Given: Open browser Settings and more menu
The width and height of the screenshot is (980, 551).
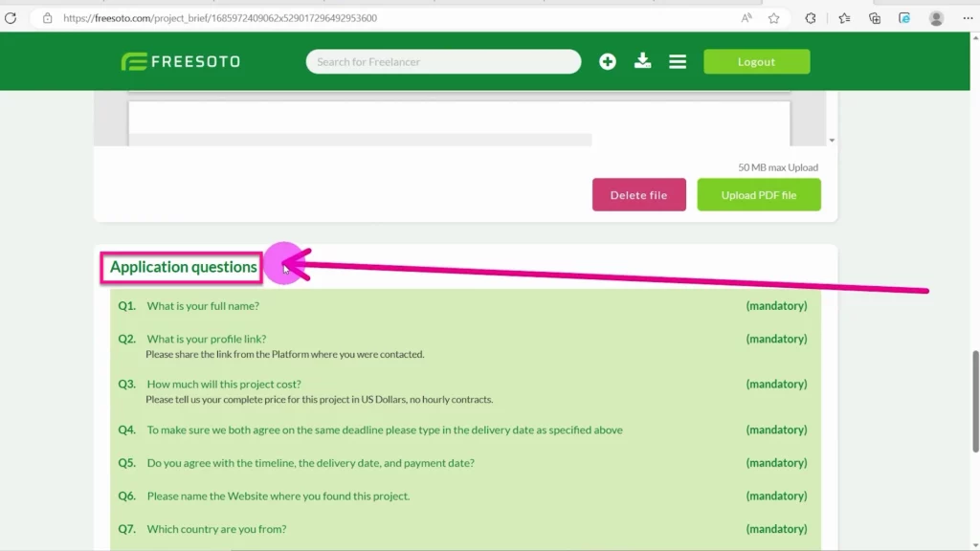Looking at the screenshot, I should (968, 18).
